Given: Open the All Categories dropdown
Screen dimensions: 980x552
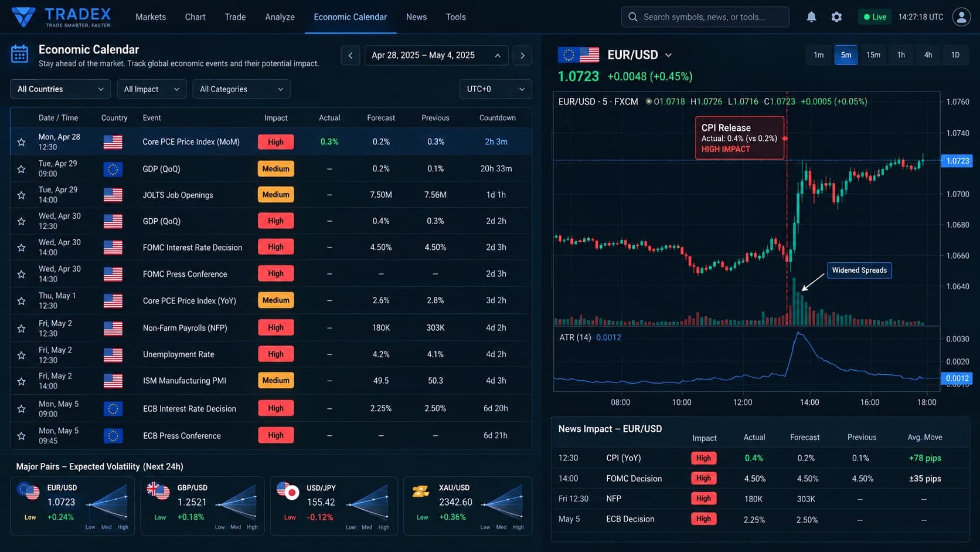Looking at the screenshot, I should coord(241,89).
